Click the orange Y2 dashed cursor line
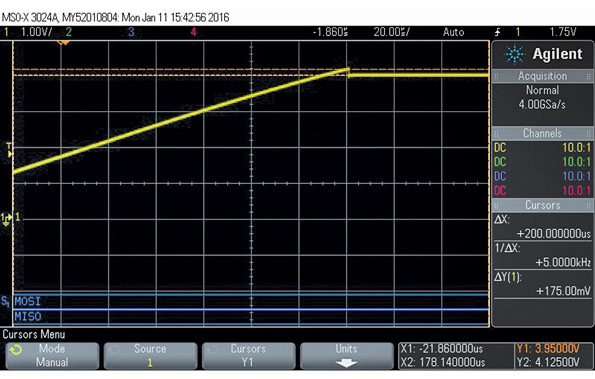 (x=250, y=69)
